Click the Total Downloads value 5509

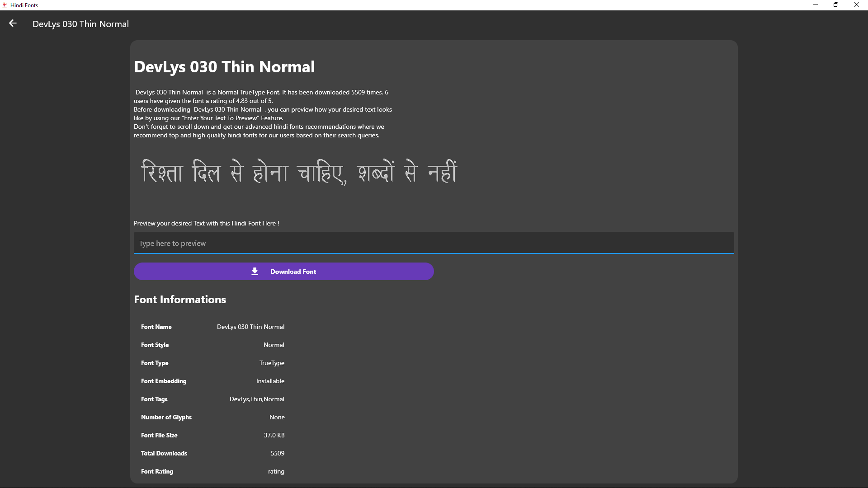[x=277, y=453]
